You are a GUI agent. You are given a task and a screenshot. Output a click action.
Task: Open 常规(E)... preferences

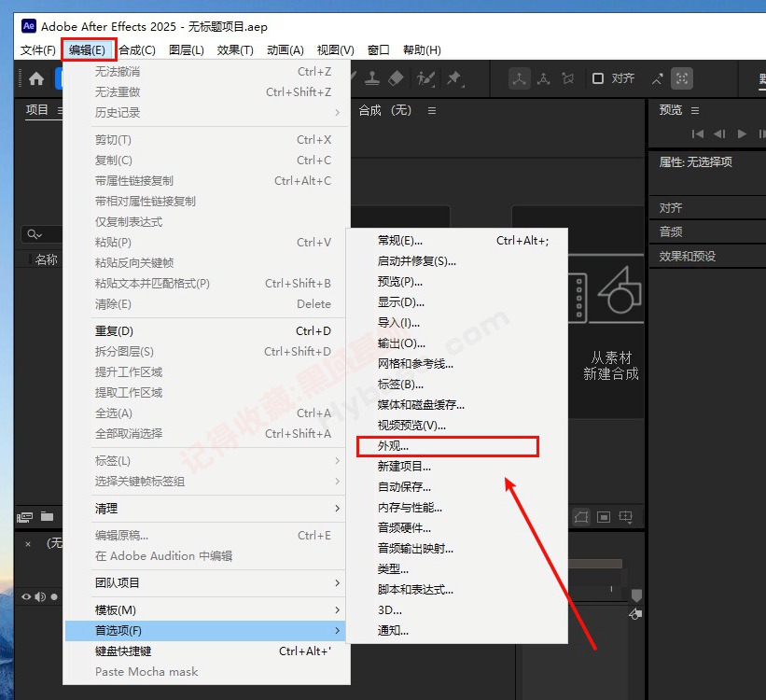coord(457,241)
